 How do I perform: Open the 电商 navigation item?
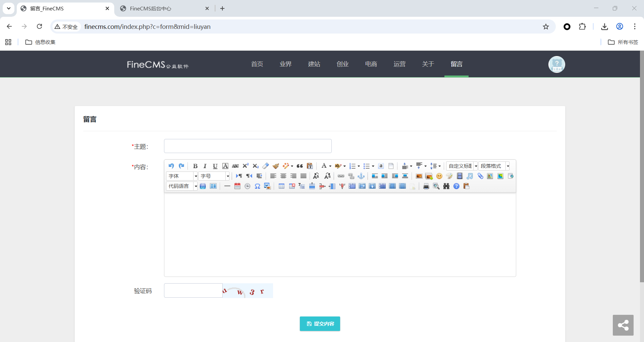click(371, 64)
